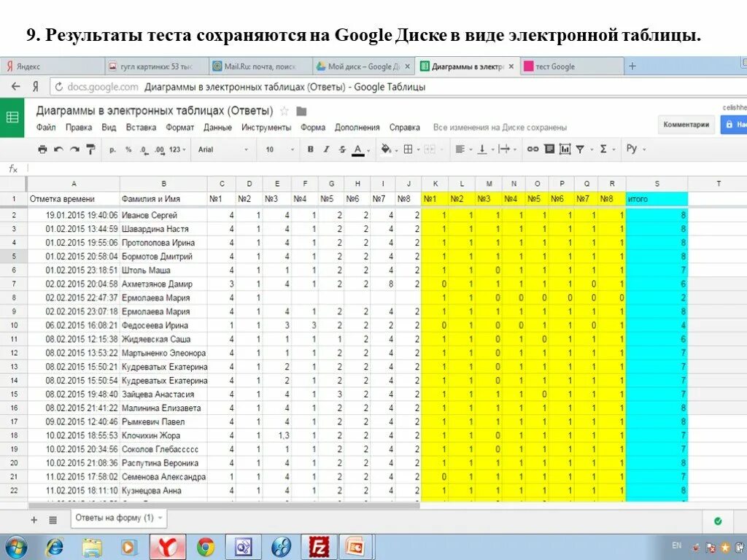Open the Вставка menu
This screenshot has width=747, height=560.
click(x=141, y=127)
